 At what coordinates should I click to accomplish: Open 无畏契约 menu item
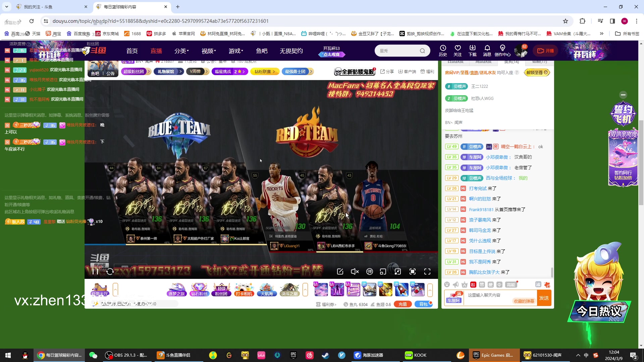pos(291,51)
